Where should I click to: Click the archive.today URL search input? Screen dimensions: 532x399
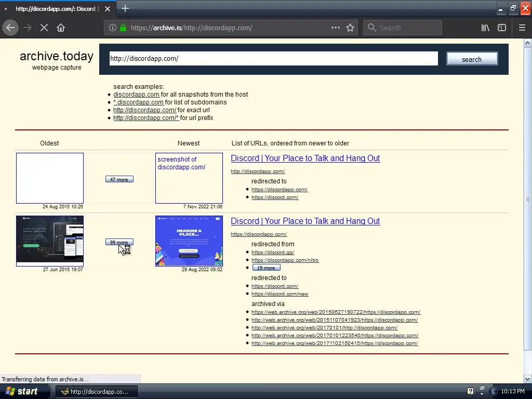click(273, 59)
